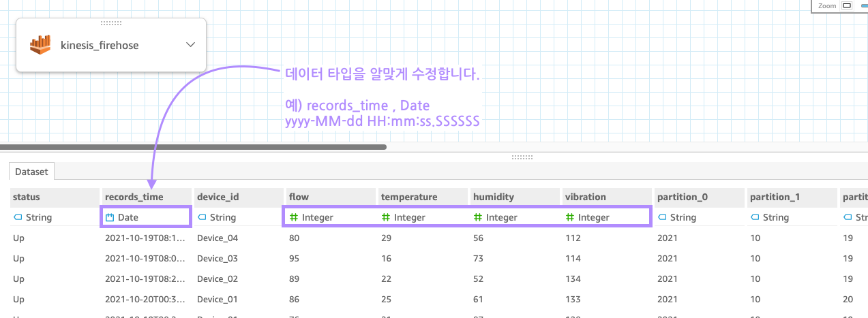
Task: Click the hash icon under flow
Action: (295, 217)
